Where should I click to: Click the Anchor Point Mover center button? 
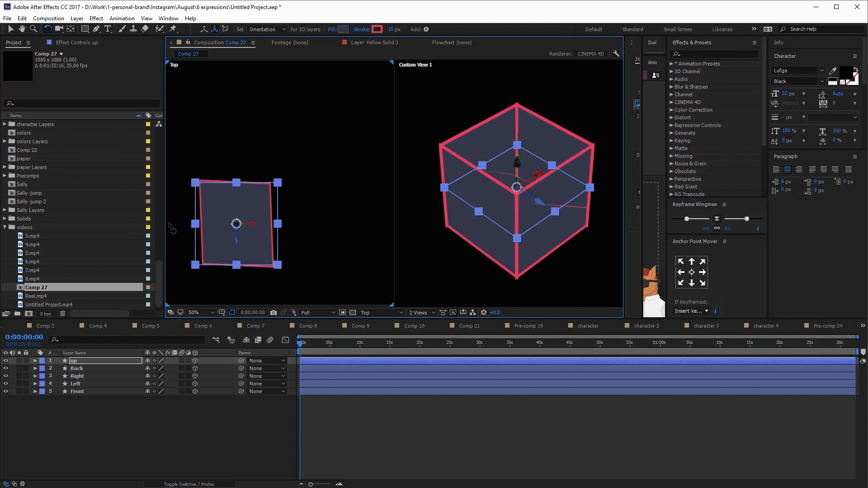(x=691, y=272)
